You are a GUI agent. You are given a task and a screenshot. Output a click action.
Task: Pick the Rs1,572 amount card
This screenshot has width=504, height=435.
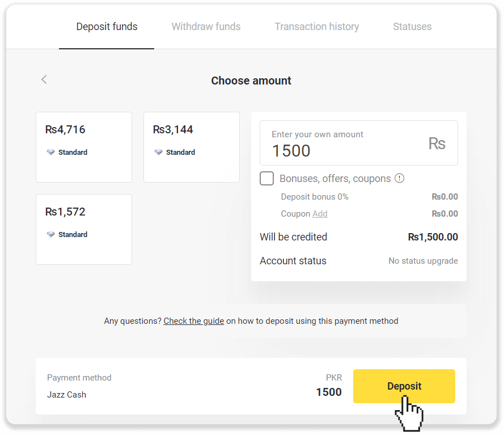(x=84, y=229)
